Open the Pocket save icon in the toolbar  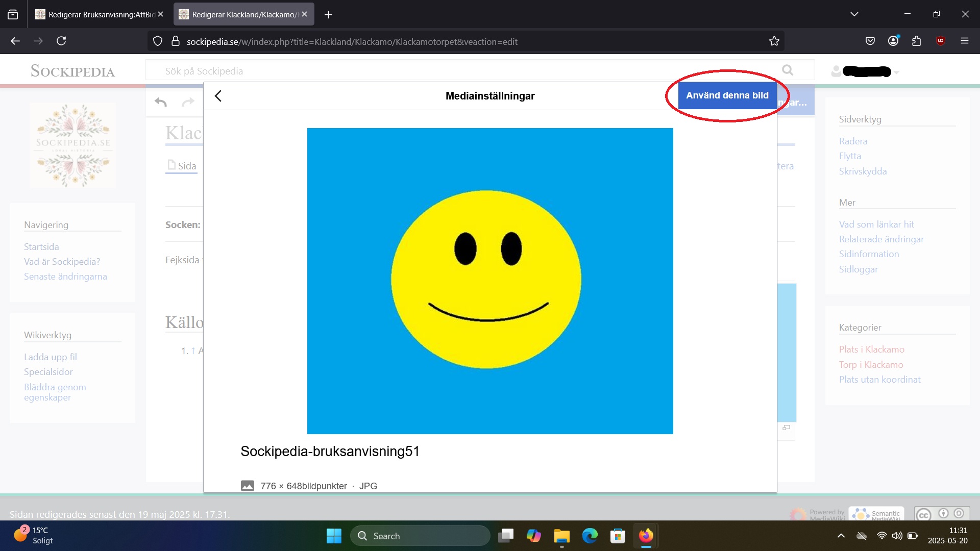(x=870, y=41)
